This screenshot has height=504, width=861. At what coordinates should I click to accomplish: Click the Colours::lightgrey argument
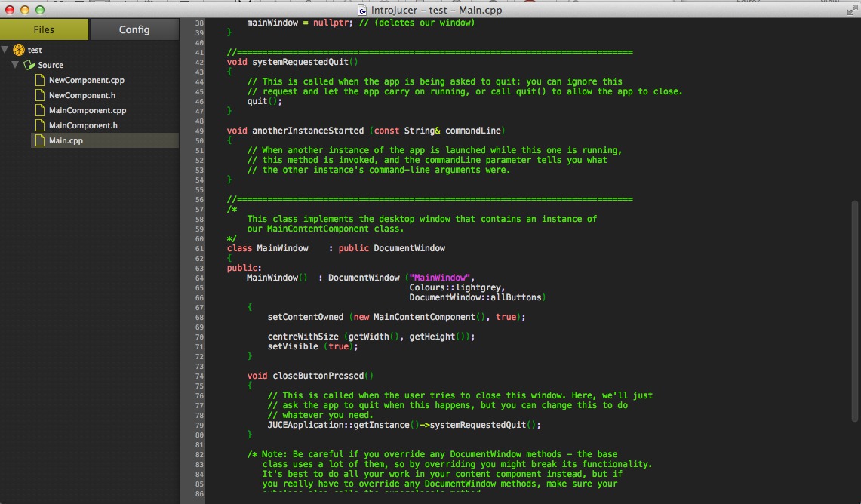pyautogui.click(x=455, y=287)
